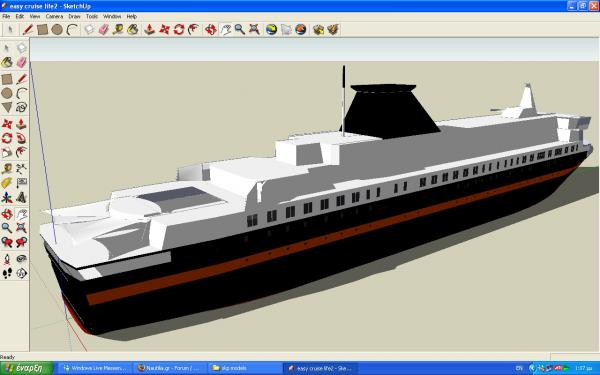Select the Paint Bucket tool in left toolbar
Screen dimensions: 600x375
pos(7,62)
